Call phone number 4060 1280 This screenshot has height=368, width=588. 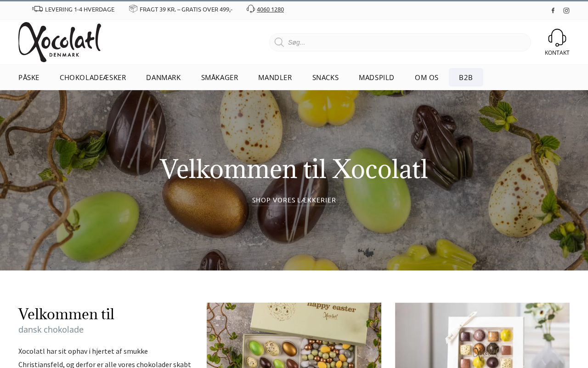[x=270, y=9]
